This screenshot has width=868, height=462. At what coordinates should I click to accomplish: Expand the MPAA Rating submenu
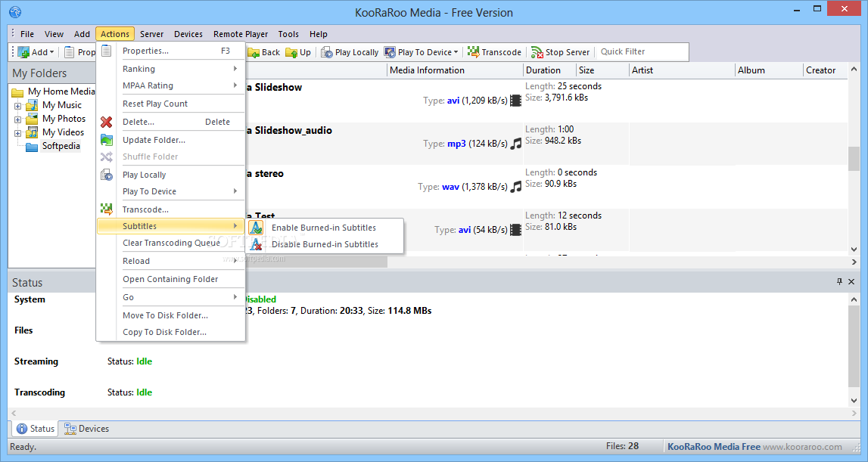pos(235,85)
